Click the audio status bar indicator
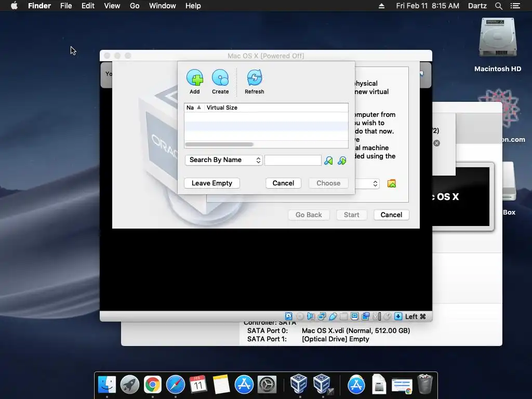This screenshot has width=532, height=399. coord(311,316)
